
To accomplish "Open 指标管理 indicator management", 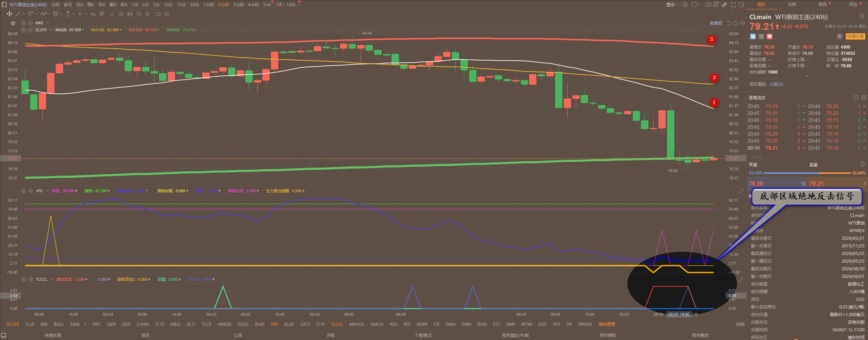I will pyautogui.click(x=607, y=324).
